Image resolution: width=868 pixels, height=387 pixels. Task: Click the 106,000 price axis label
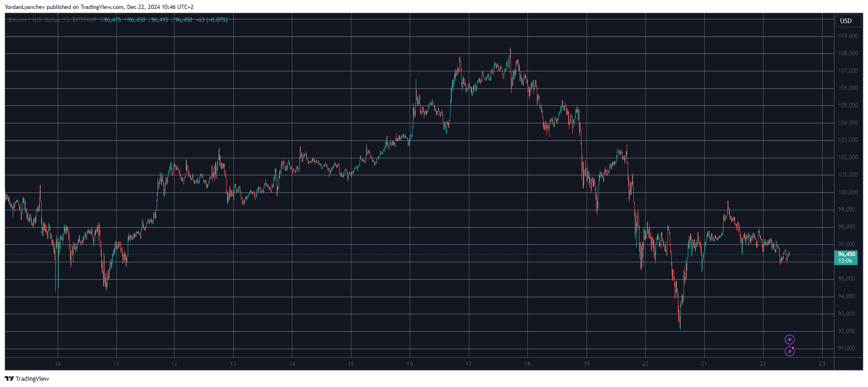(x=848, y=88)
